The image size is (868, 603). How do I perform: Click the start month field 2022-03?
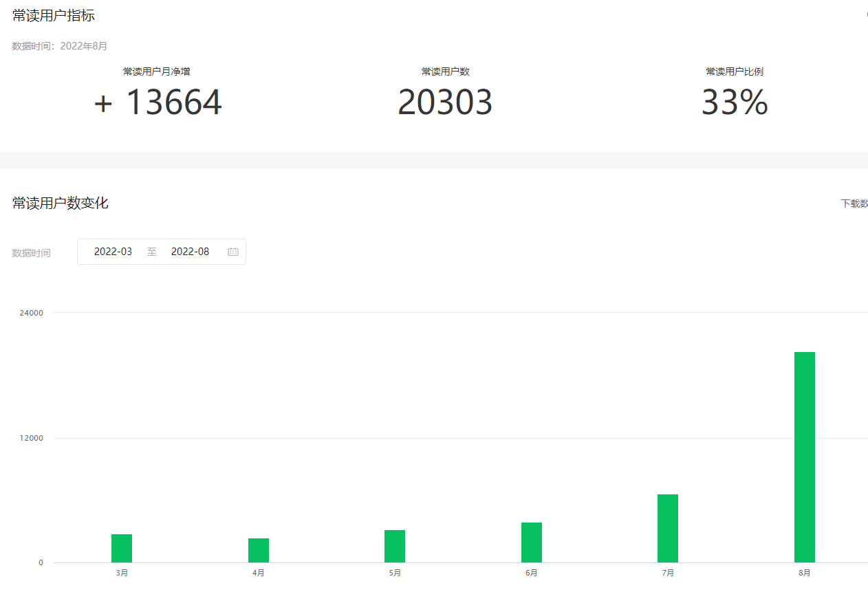coord(113,252)
